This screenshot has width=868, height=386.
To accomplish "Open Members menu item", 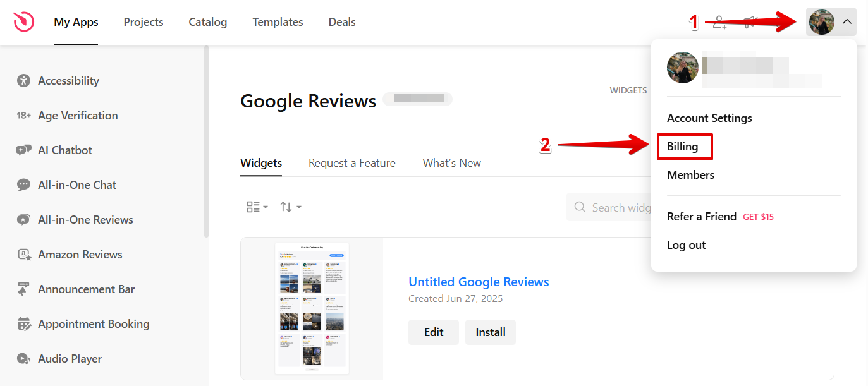I will [691, 175].
